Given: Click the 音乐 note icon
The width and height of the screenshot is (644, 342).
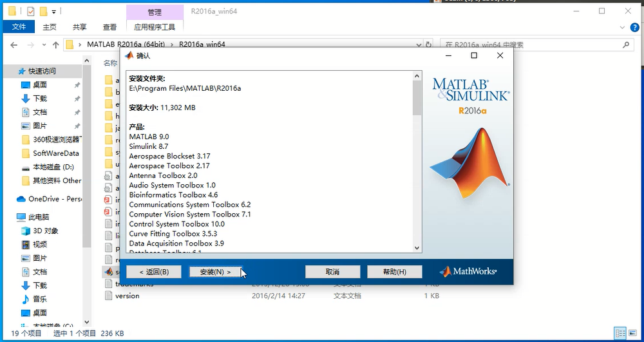Looking at the screenshot, I should (26, 299).
